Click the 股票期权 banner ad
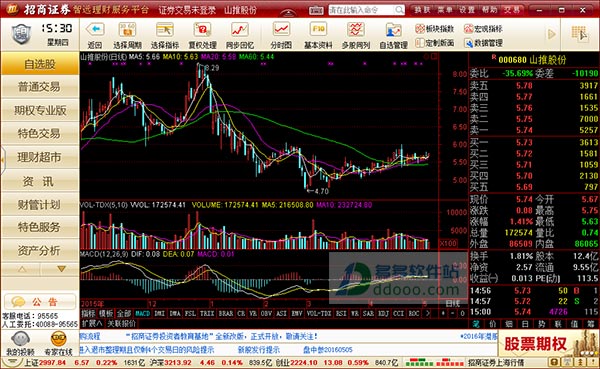The image size is (600, 369). pos(548,343)
